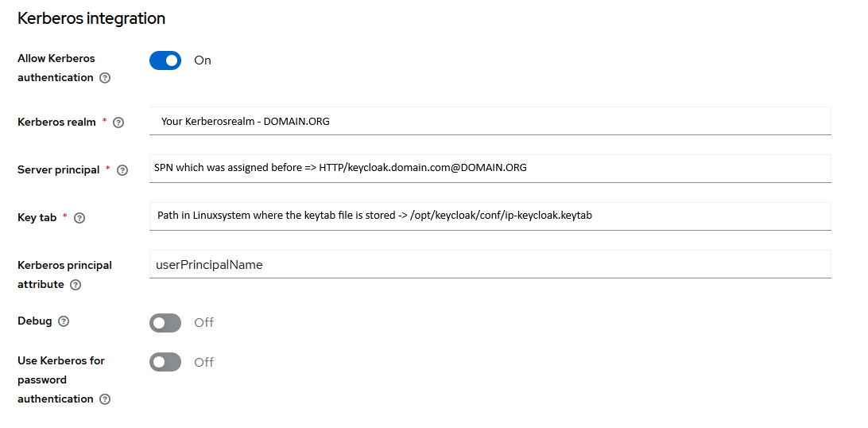Click the 'Server principal' label text
Viewport: 868px width, 428px height.
(59, 169)
